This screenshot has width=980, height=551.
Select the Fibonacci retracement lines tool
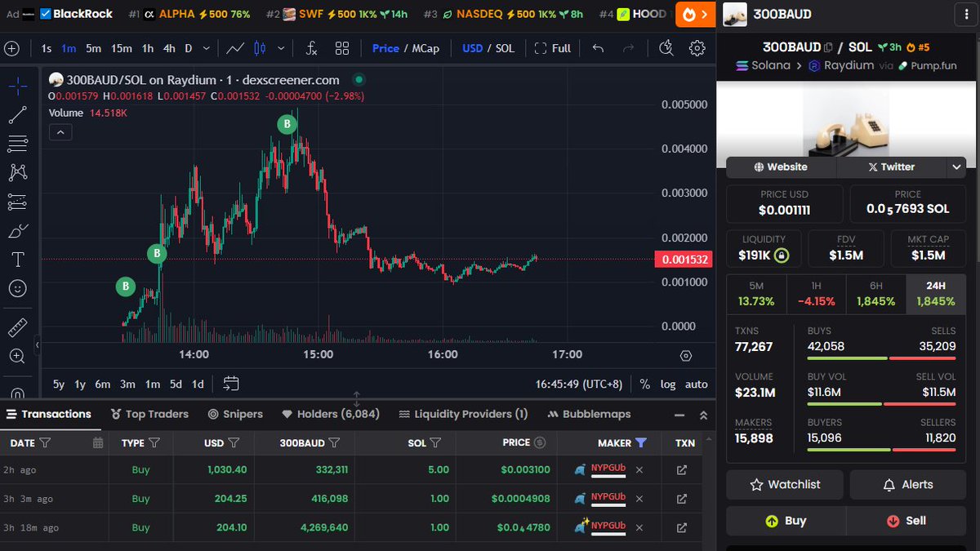pyautogui.click(x=17, y=144)
